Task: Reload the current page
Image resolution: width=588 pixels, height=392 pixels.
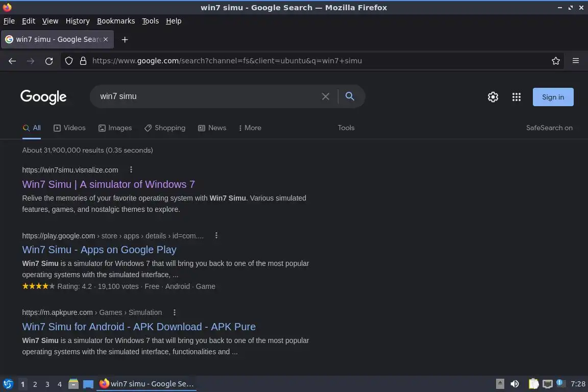Action: (49, 61)
